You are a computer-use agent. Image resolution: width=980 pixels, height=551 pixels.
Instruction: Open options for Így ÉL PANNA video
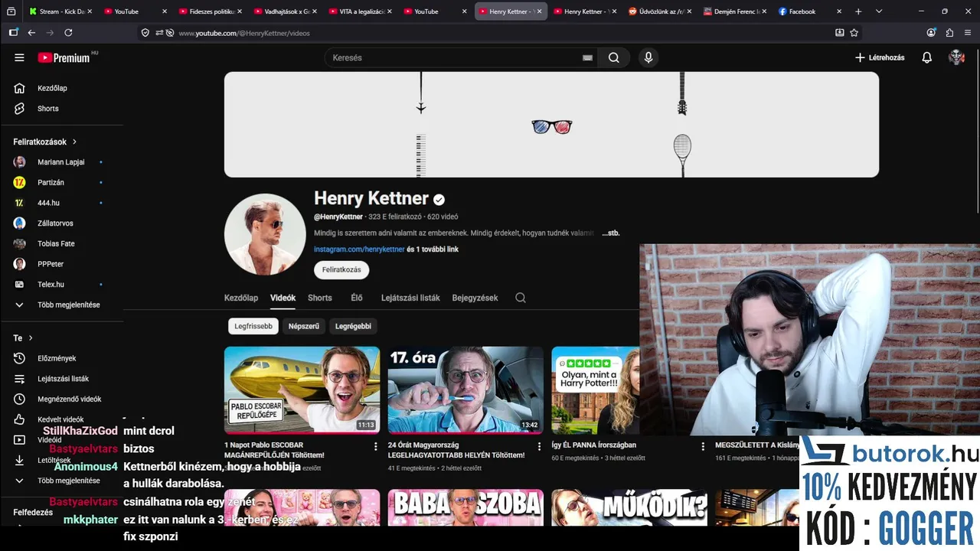[703, 446]
